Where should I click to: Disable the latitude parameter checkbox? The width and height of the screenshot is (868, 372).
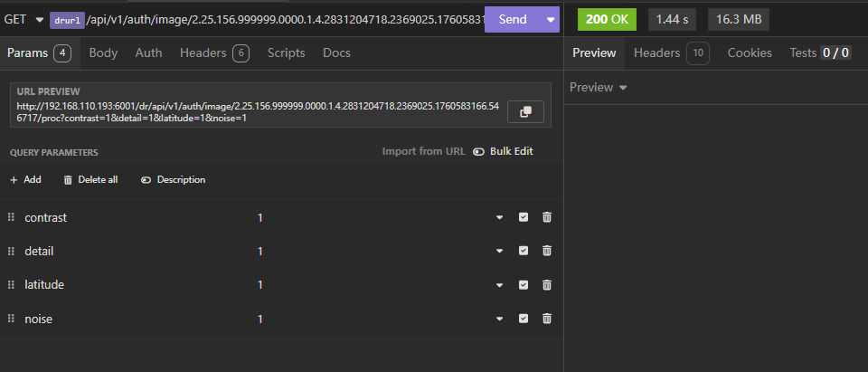pos(524,285)
